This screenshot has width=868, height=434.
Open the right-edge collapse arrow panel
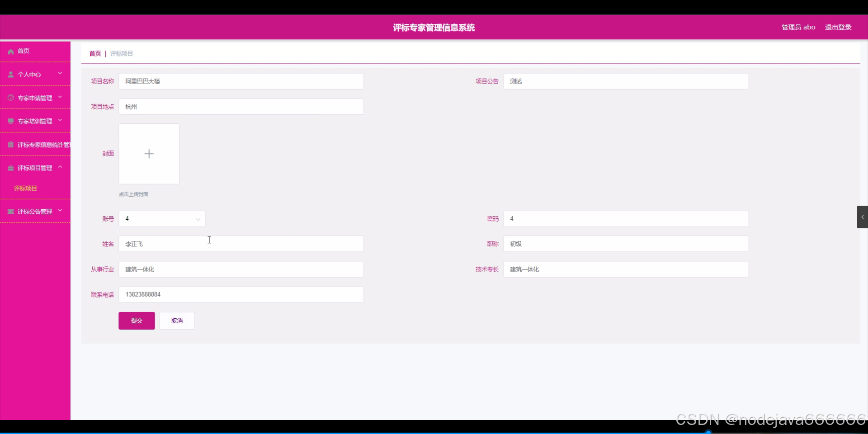(x=863, y=217)
